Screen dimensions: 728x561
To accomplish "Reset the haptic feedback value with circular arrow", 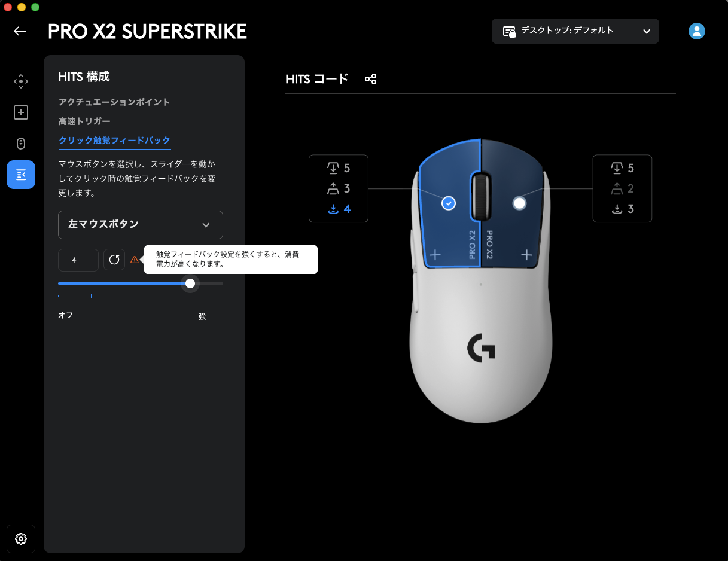I will point(114,260).
